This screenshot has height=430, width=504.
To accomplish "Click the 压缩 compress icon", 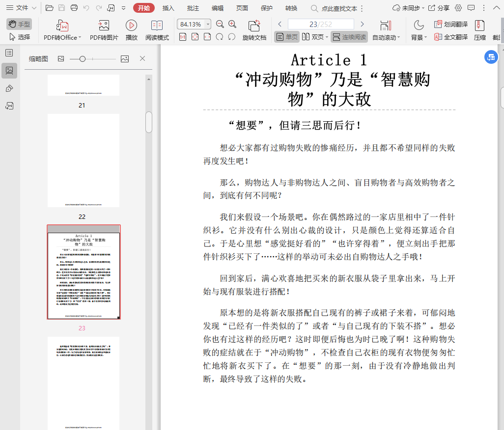I will [479, 30].
